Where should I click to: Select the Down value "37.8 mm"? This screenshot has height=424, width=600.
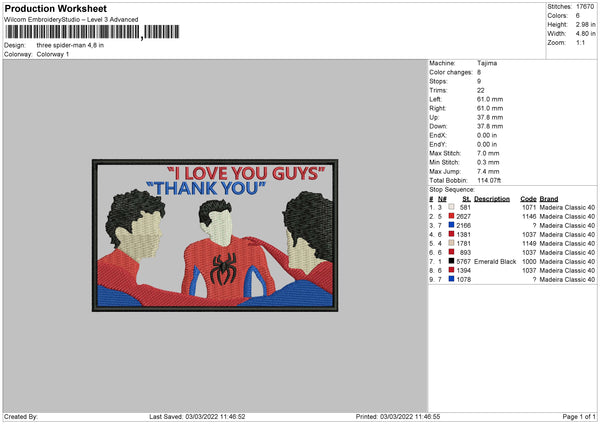[490, 126]
